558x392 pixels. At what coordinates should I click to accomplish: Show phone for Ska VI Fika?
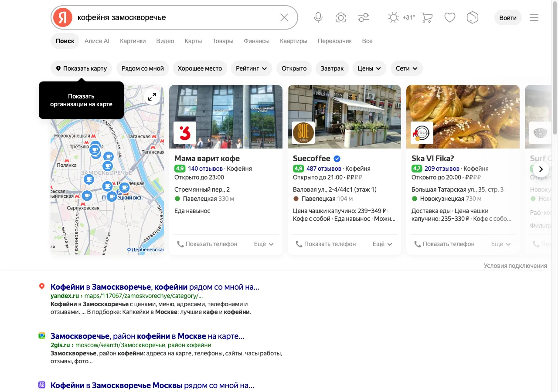point(444,244)
